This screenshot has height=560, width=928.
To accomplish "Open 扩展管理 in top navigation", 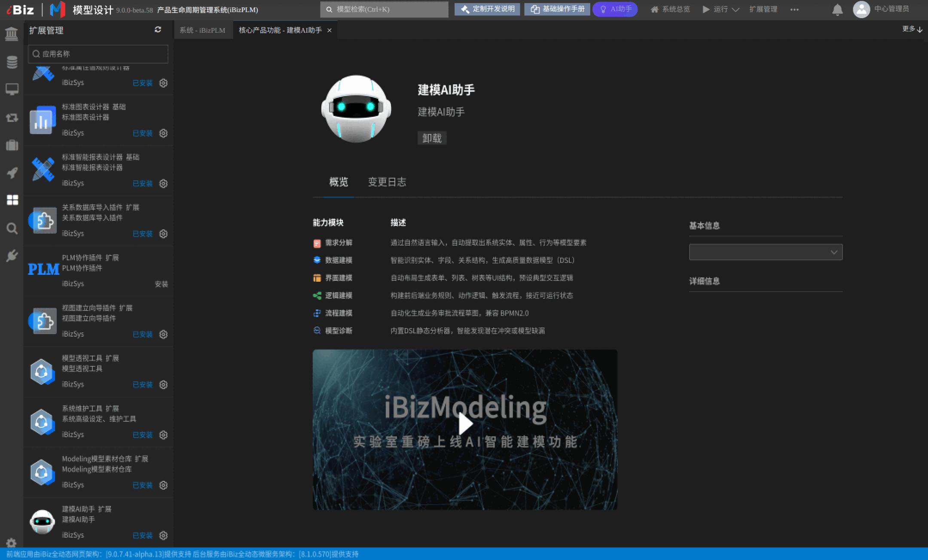I will [763, 9].
